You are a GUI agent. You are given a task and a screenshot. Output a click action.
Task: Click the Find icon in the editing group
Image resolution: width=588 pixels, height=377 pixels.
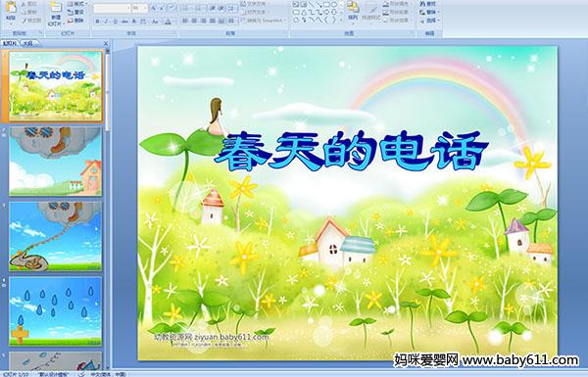[429, 4]
